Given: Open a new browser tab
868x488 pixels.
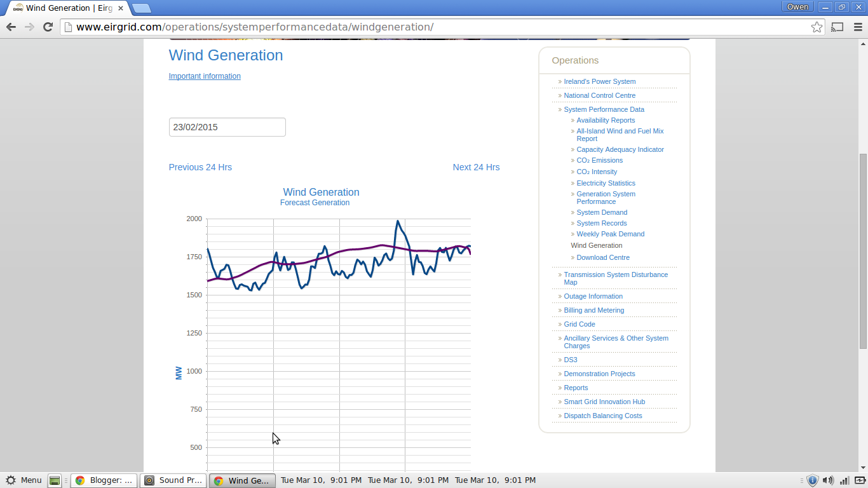Looking at the screenshot, I should pos(141,8).
